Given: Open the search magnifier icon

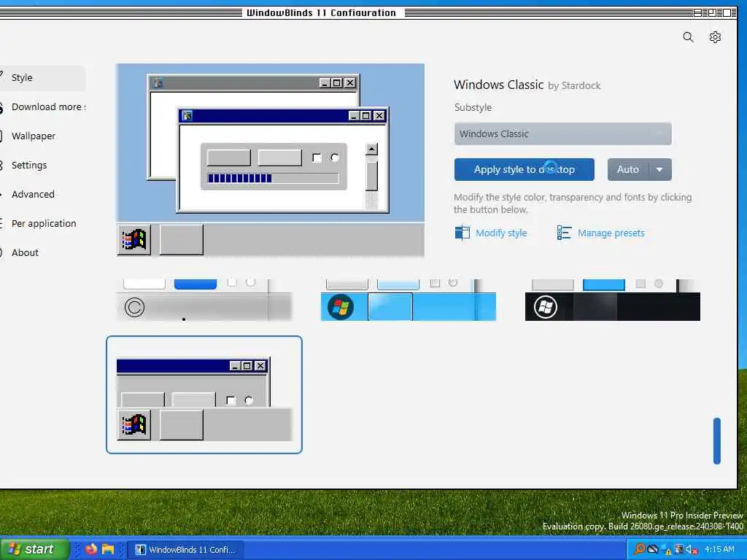Looking at the screenshot, I should click(688, 37).
